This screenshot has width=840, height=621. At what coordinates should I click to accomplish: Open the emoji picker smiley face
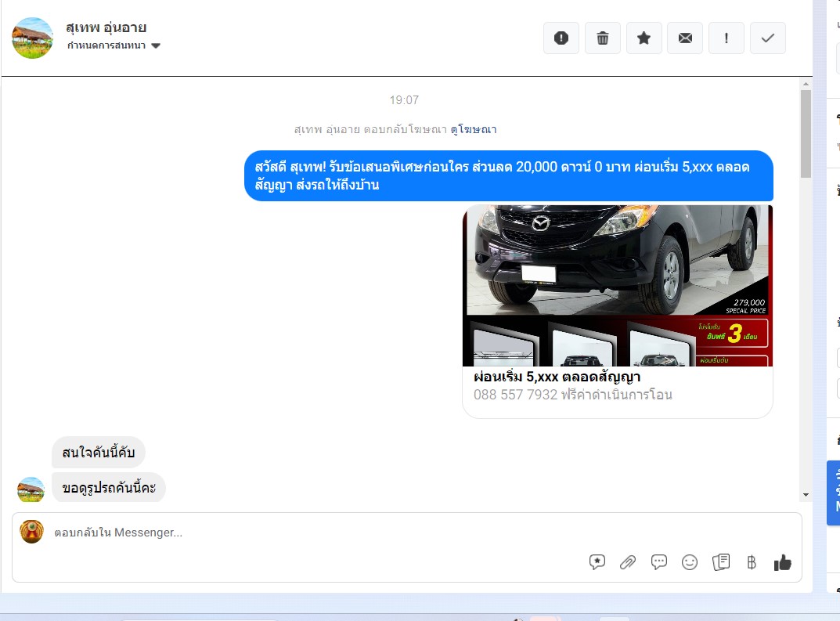[690, 561]
